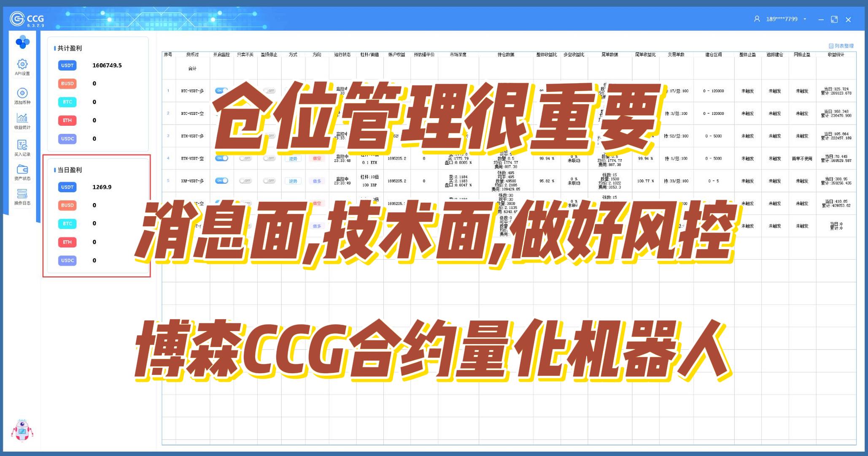Toggle 开启监控 switch for BTC-USDT-多 row

[221, 91]
